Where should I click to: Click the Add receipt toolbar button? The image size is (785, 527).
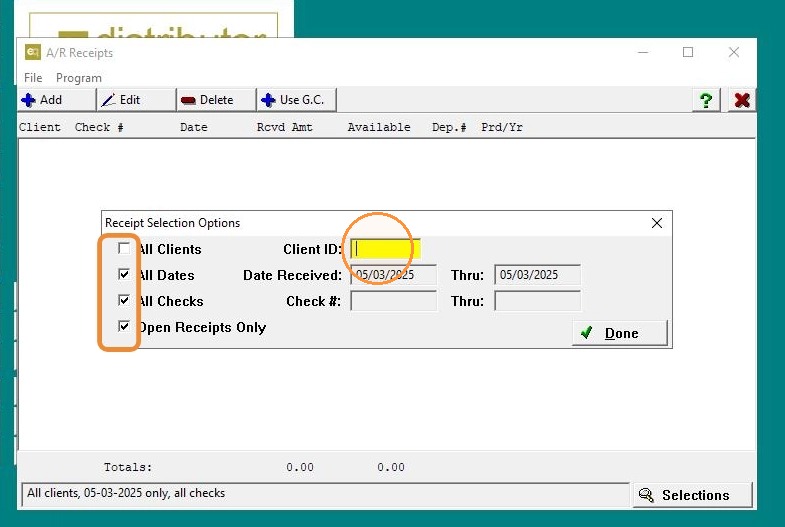[56, 100]
